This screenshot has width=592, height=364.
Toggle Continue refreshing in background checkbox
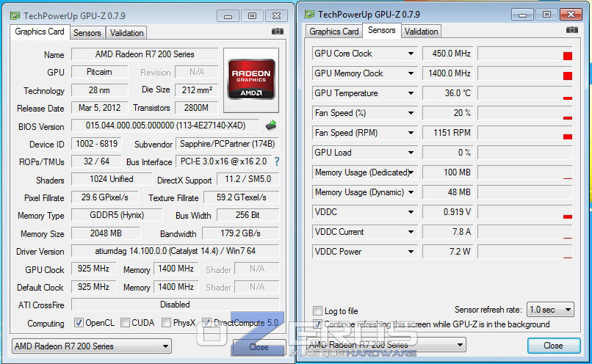[317, 324]
